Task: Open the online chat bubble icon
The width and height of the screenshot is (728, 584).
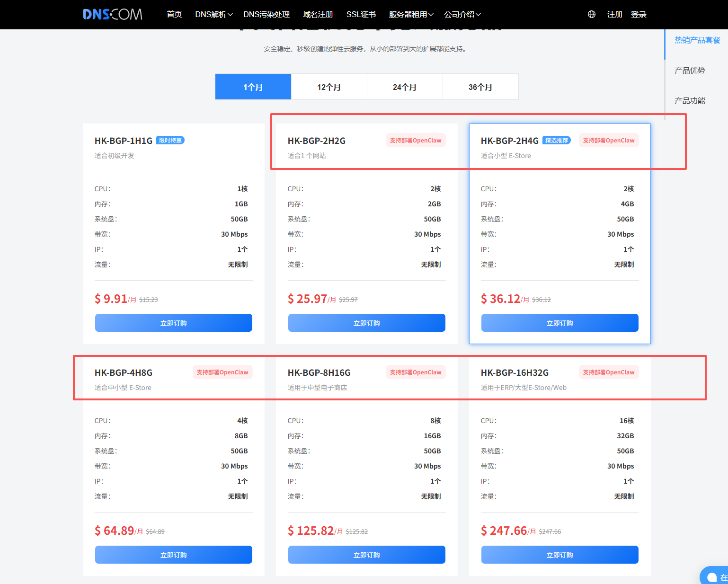Action: coord(713,577)
